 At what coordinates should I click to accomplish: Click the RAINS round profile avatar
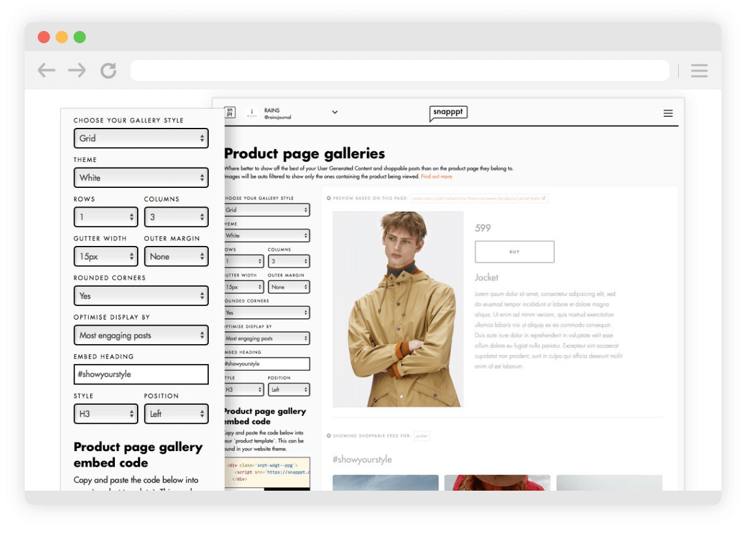tap(251, 113)
